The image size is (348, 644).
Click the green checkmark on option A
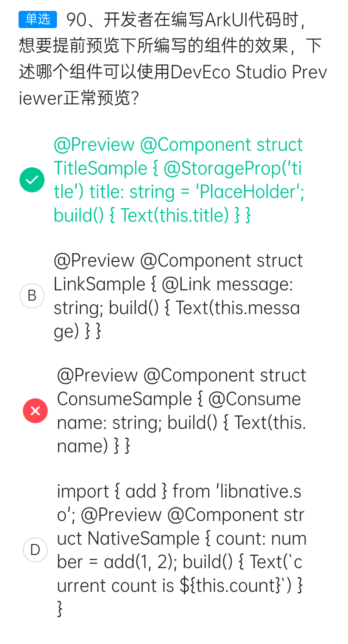(32, 180)
